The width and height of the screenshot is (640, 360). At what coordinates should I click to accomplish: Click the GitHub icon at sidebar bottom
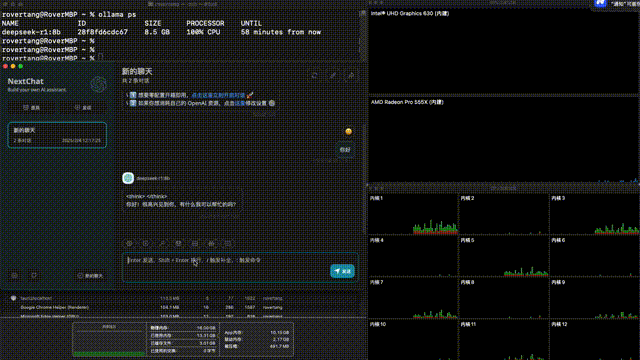pos(34,276)
